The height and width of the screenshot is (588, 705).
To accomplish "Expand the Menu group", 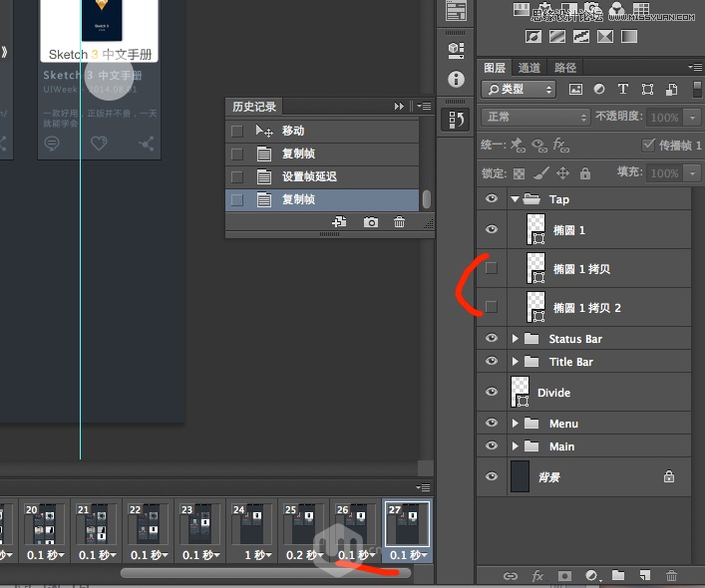I will click(x=516, y=424).
